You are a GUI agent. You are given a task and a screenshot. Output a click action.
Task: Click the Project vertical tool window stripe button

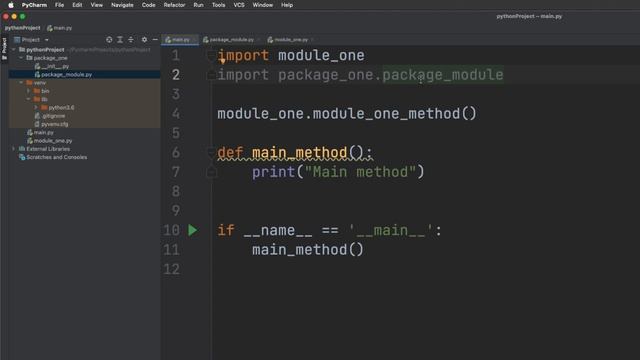(x=4, y=48)
